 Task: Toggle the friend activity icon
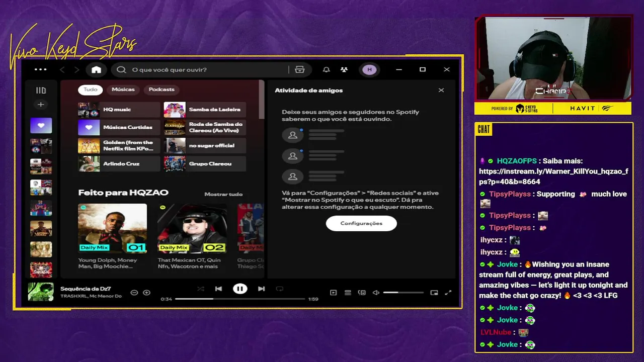tap(344, 70)
